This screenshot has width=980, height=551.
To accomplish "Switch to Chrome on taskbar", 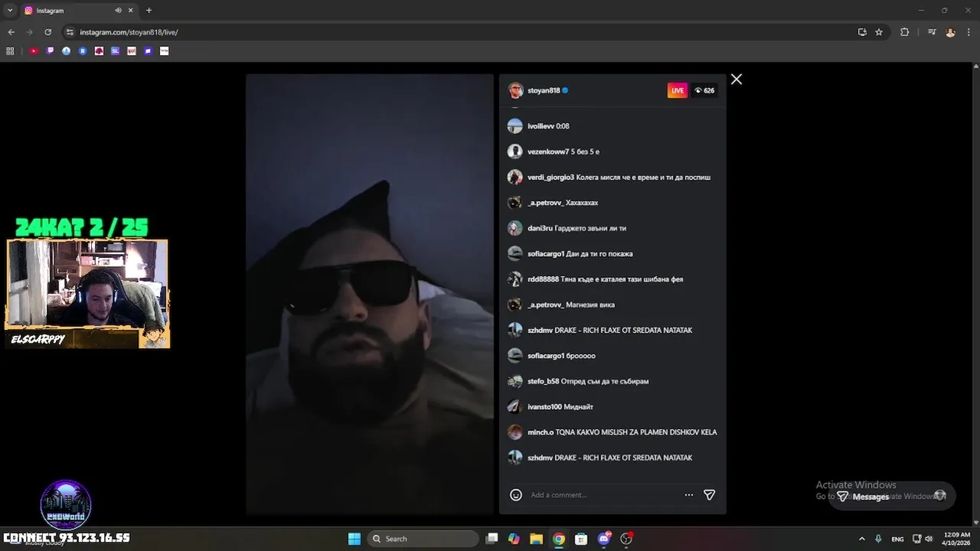I will tap(559, 539).
